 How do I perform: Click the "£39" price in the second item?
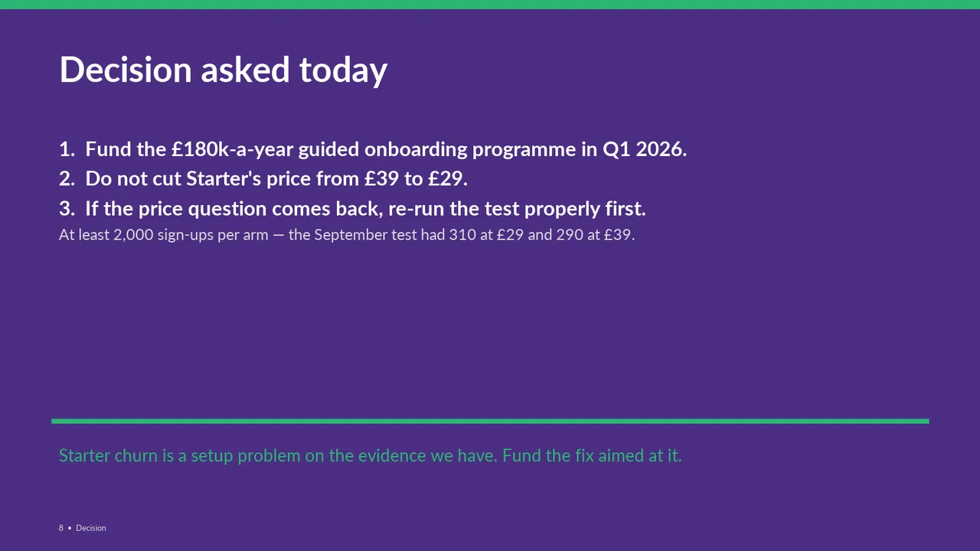click(382, 179)
